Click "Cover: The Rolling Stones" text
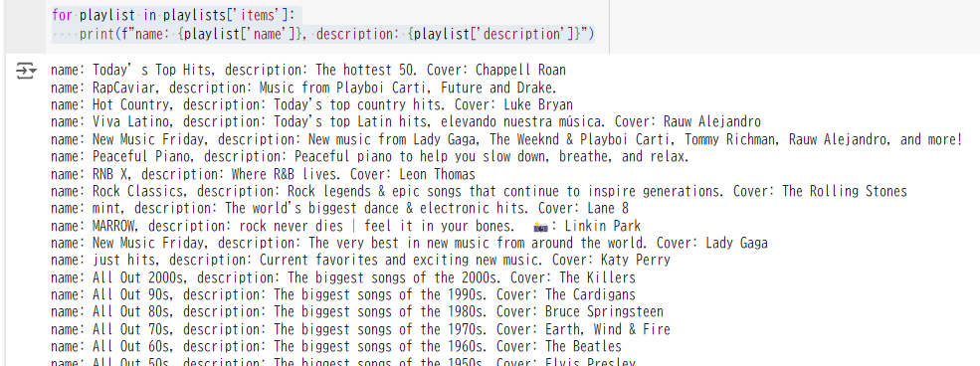980x366 pixels. [x=820, y=191]
